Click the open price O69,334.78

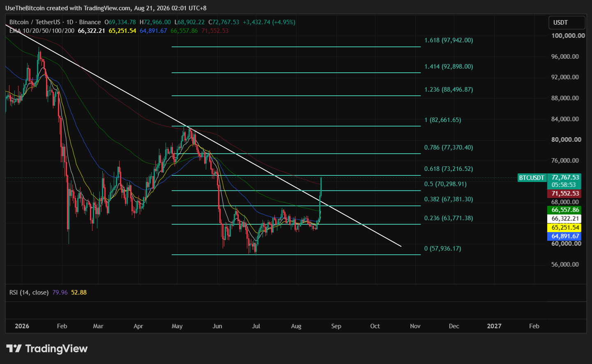[120, 22]
